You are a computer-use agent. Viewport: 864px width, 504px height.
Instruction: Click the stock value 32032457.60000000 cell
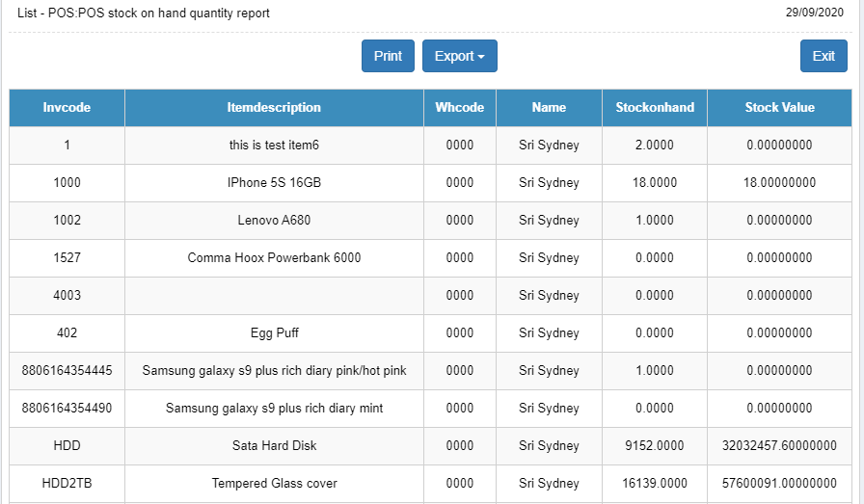779,446
